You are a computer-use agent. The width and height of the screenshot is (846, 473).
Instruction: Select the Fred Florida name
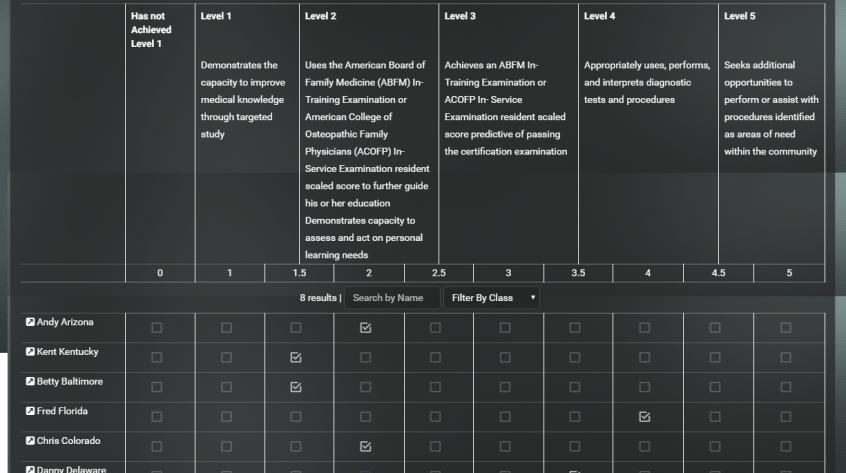(62, 411)
